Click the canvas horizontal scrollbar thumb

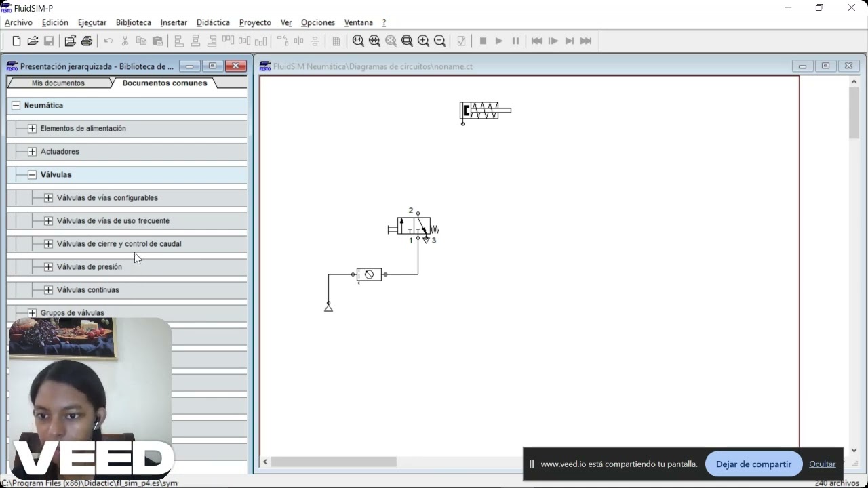click(x=334, y=462)
